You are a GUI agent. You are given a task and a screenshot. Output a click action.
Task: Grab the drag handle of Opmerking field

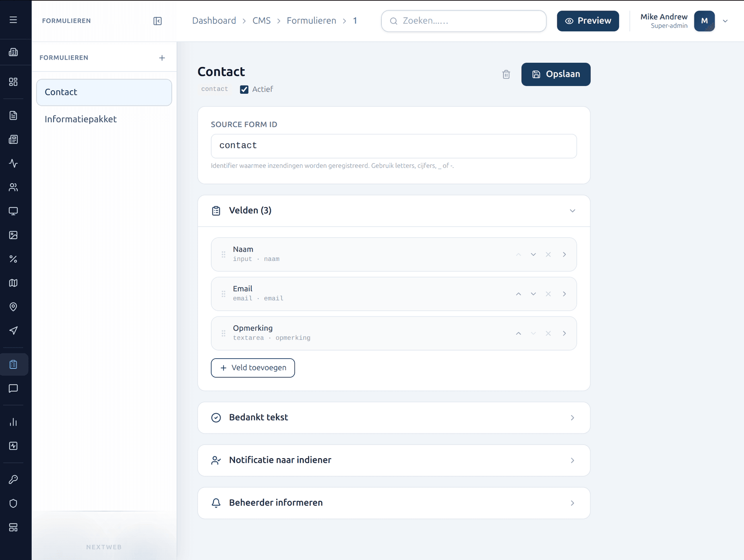click(x=224, y=333)
